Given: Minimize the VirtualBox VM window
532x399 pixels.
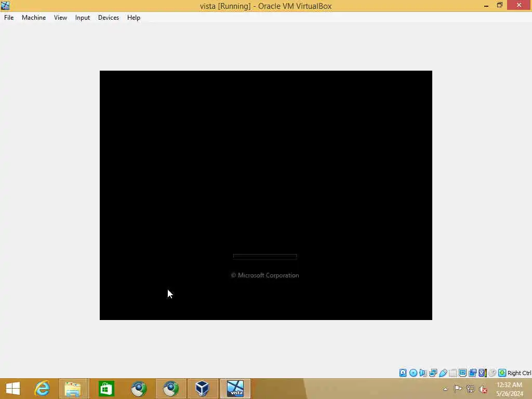Looking at the screenshot, I should [x=486, y=5].
